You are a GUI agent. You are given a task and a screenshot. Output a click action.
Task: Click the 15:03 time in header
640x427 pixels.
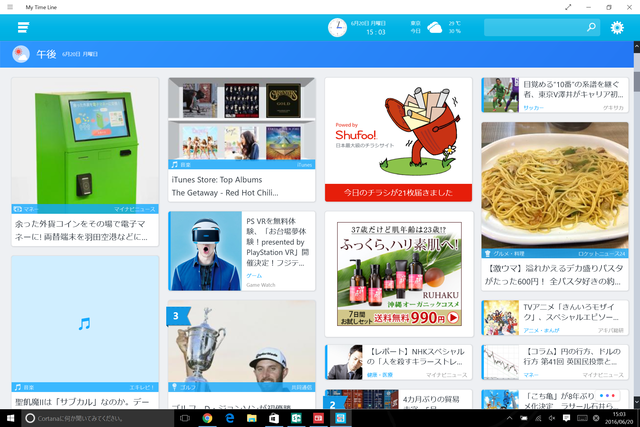click(376, 32)
